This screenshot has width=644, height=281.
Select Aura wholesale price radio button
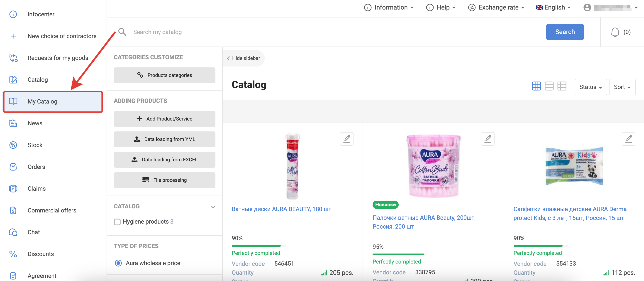coord(118,263)
